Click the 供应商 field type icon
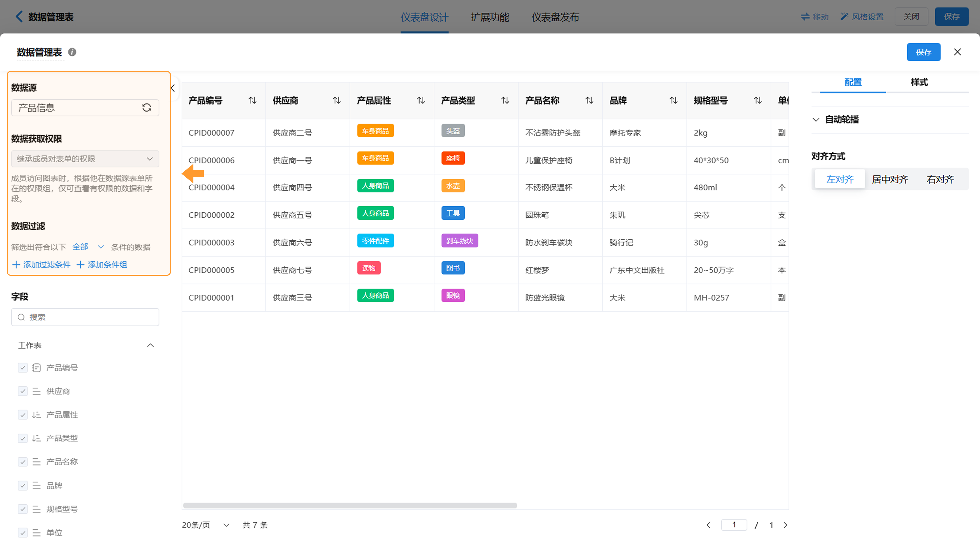The height and width of the screenshot is (551, 980). (36, 392)
